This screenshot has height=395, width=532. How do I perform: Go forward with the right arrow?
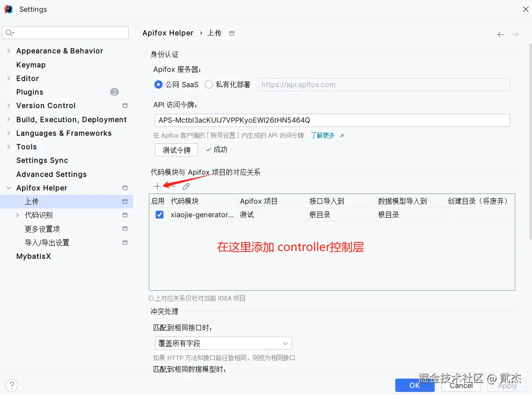tap(515, 35)
